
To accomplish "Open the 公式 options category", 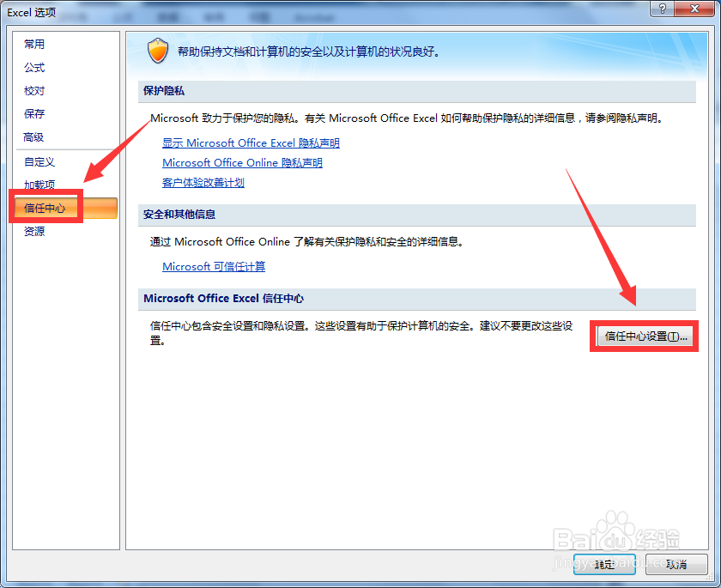I will [x=34, y=68].
